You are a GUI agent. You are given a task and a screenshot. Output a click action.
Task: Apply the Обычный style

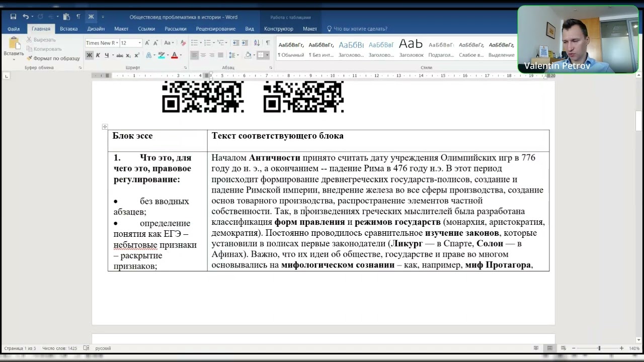tap(291, 49)
